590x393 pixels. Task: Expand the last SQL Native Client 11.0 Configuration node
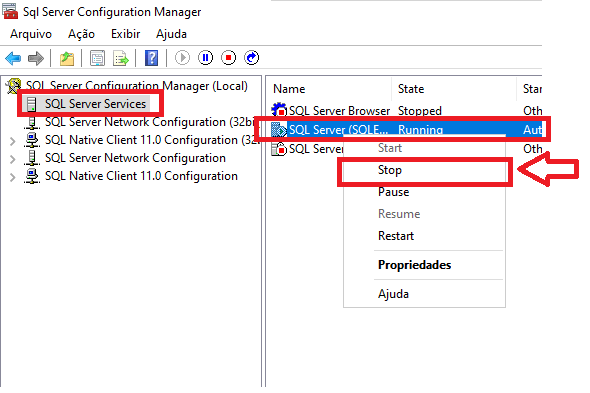tap(12, 177)
